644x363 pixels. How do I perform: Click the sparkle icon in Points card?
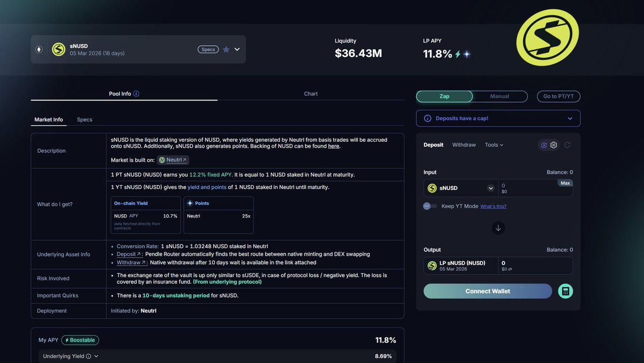tap(190, 204)
